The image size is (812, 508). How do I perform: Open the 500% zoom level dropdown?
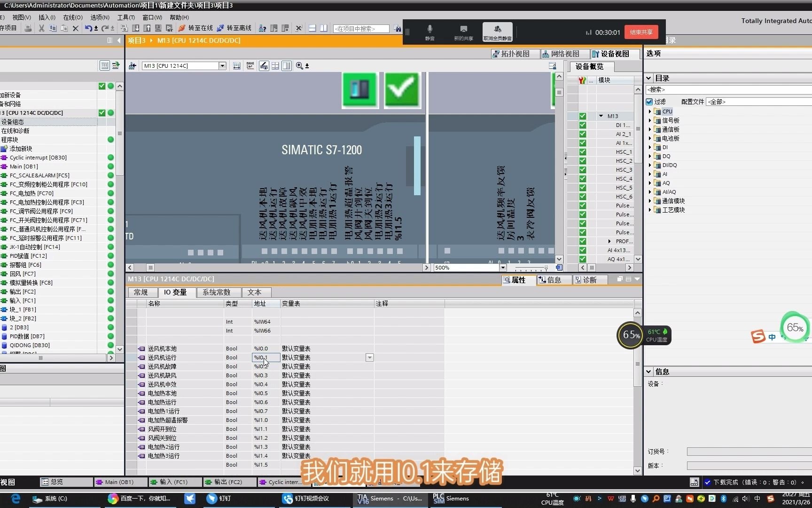coord(503,268)
